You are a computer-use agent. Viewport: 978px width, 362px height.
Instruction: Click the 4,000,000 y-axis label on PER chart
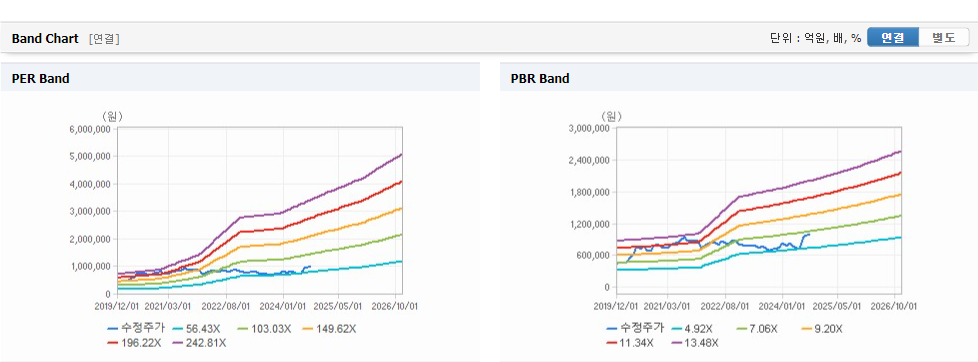(x=90, y=184)
